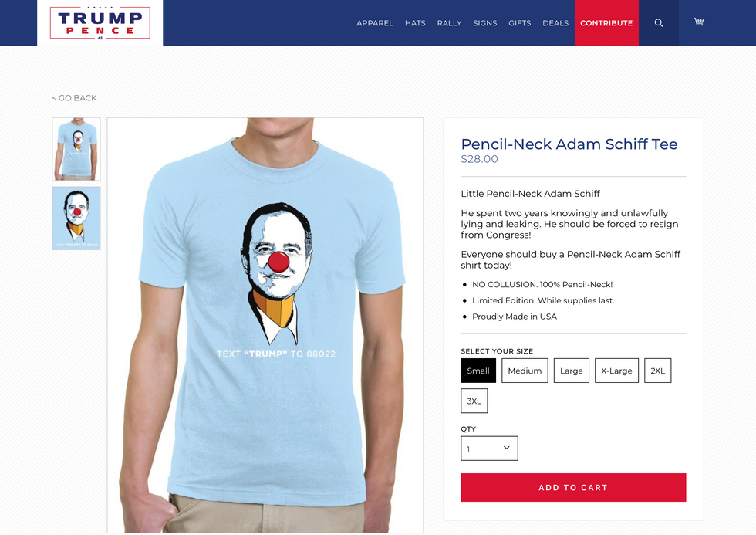Pick the X-Large size option
The width and height of the screenshot is (756, 535).
(616, 371)
